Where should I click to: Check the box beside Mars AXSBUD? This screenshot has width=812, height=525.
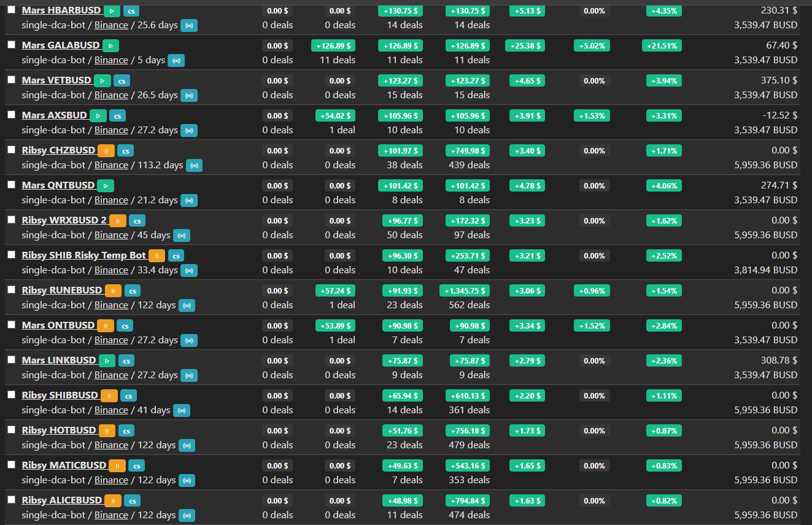11,114
